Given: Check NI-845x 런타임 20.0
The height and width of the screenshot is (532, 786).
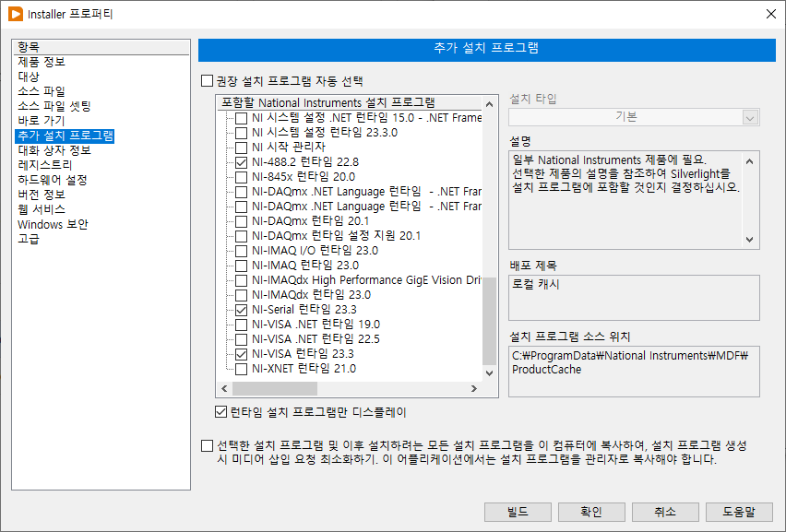Looking at the screenshot, I should (x=241, y=177).
